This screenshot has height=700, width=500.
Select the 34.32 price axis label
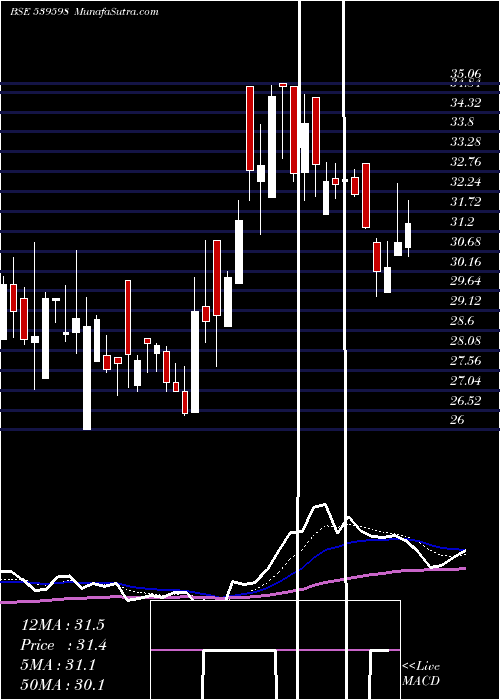click(x=466, y=103)
